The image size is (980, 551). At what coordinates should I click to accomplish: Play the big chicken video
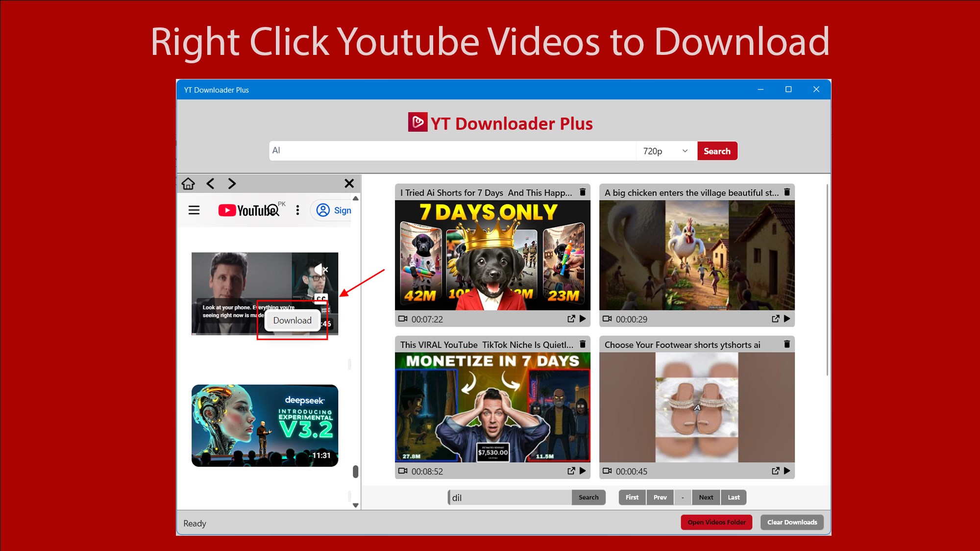coord(787,319)
